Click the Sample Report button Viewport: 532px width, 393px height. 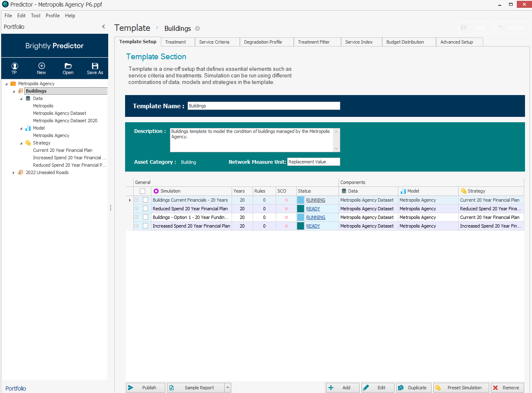(196, 388)
